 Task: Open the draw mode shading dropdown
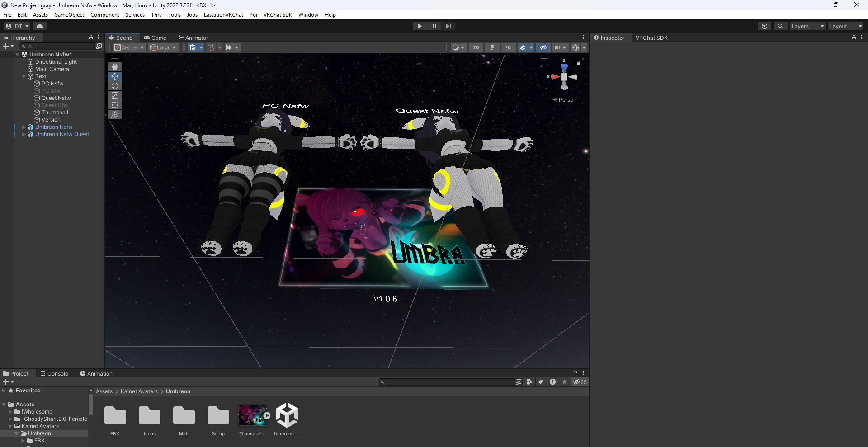pos(458,47)
